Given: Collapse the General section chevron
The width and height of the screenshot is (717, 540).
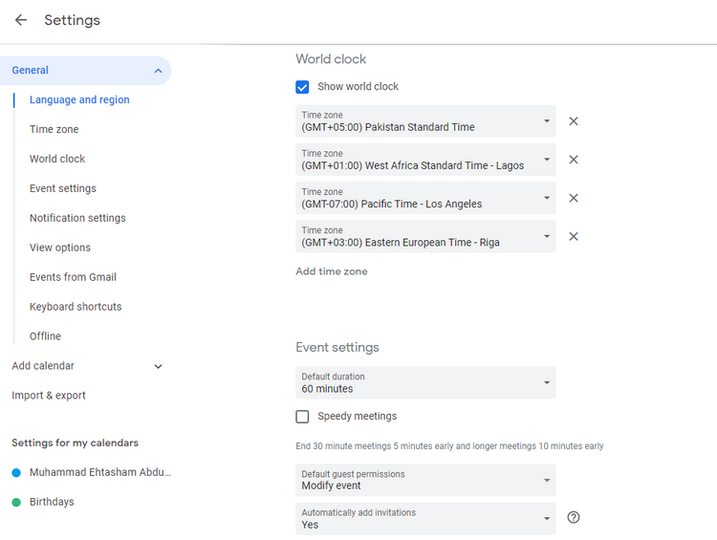Looking at the screenshot, I should [158, 71].
